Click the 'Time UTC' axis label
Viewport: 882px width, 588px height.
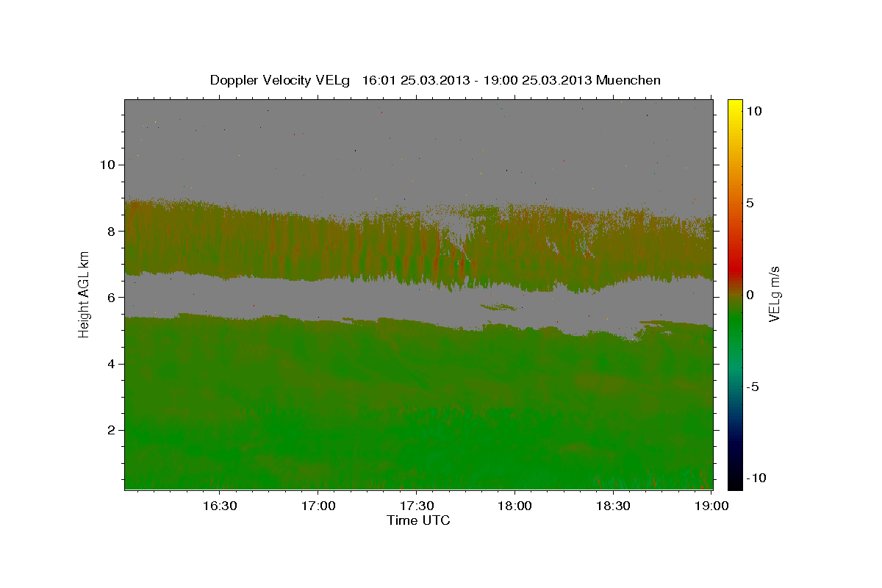coord(418,520)
